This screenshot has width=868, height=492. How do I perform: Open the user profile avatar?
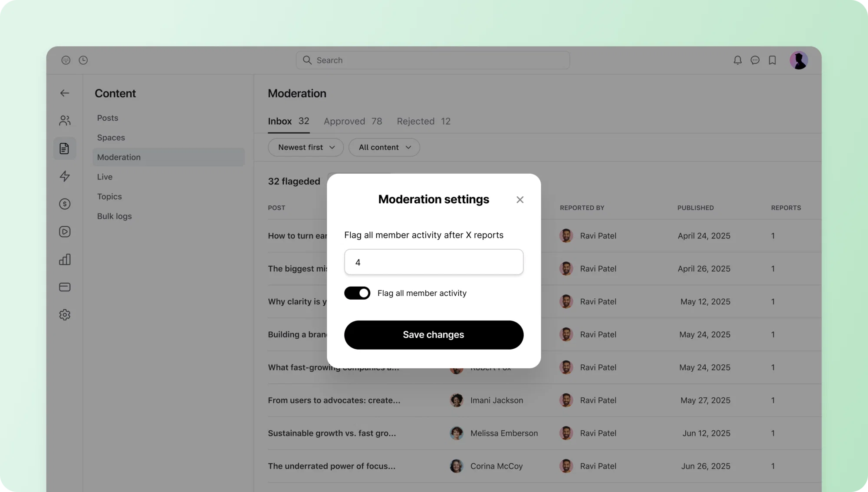tap(799, 60)
